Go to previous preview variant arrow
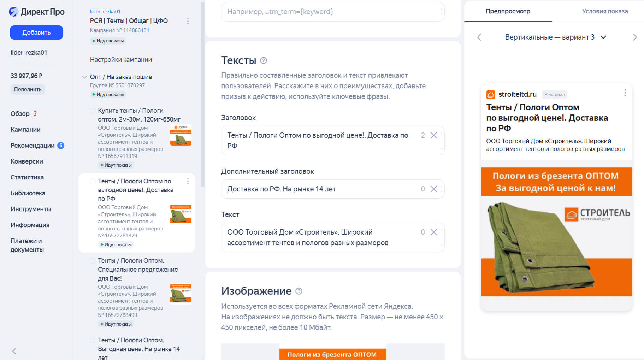Viewport: 644px width, 360px height. click(x=479, y=37)
